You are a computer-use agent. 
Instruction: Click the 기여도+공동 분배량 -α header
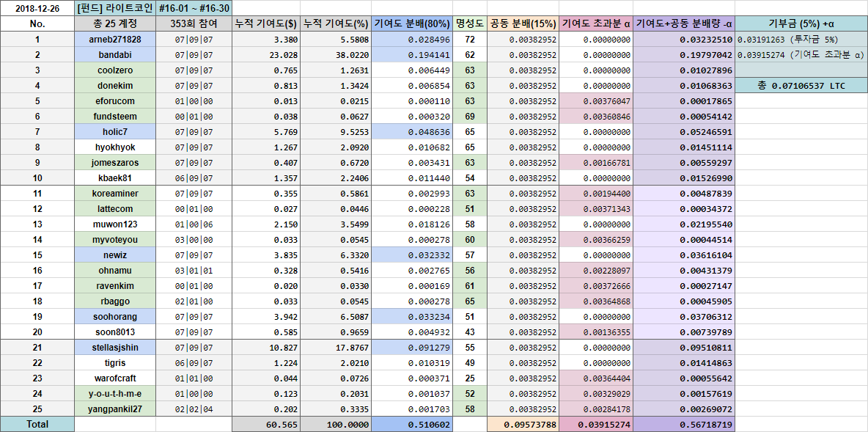[684, 23]
